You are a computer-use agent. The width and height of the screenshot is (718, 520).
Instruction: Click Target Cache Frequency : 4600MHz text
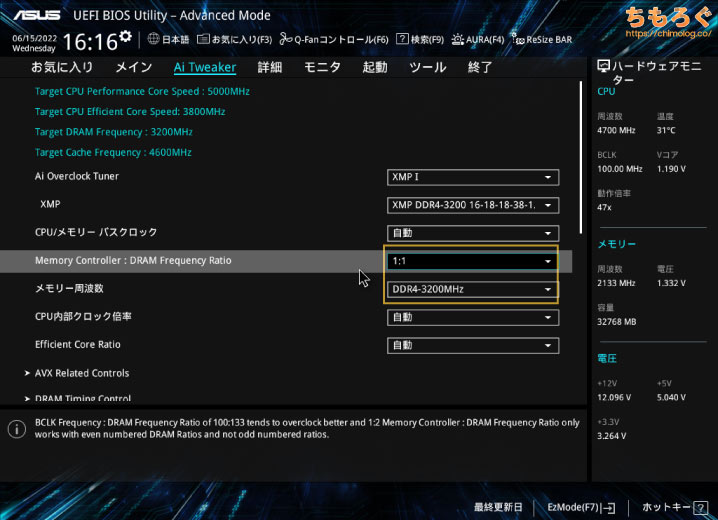pyautogui.click(x=113, y=152)
